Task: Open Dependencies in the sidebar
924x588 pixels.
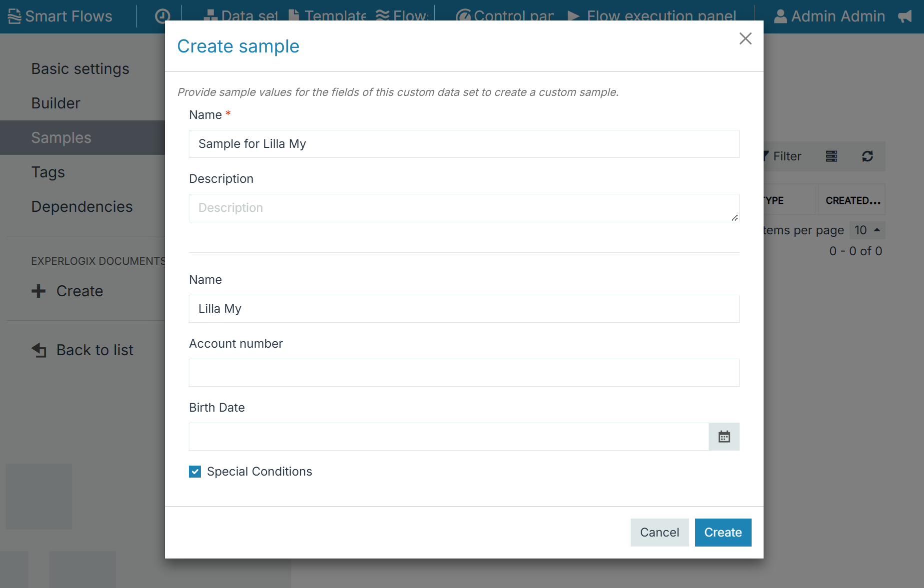Action: tap(82, 206)
